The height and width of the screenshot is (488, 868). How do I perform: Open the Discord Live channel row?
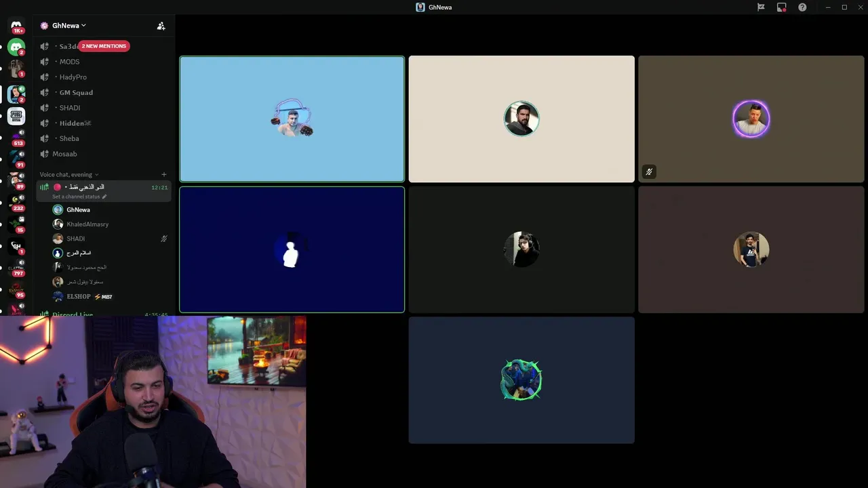point(104,314)
